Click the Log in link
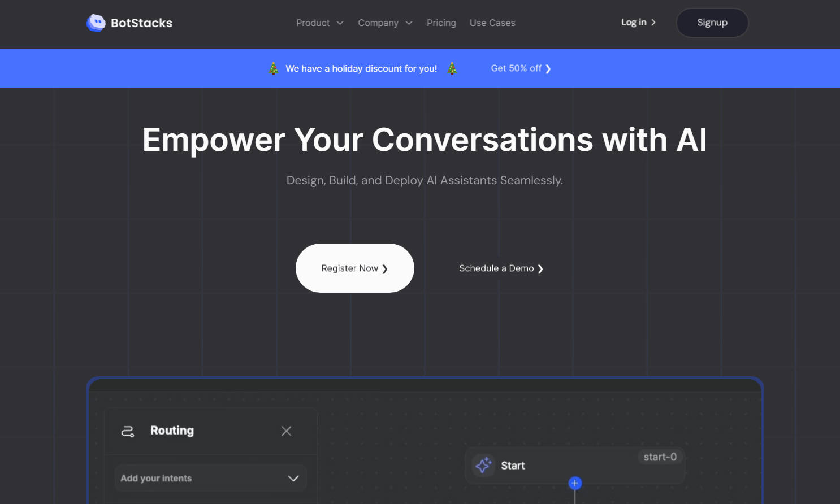The width and height of the screenshot is (840, 504). point(633,23)
